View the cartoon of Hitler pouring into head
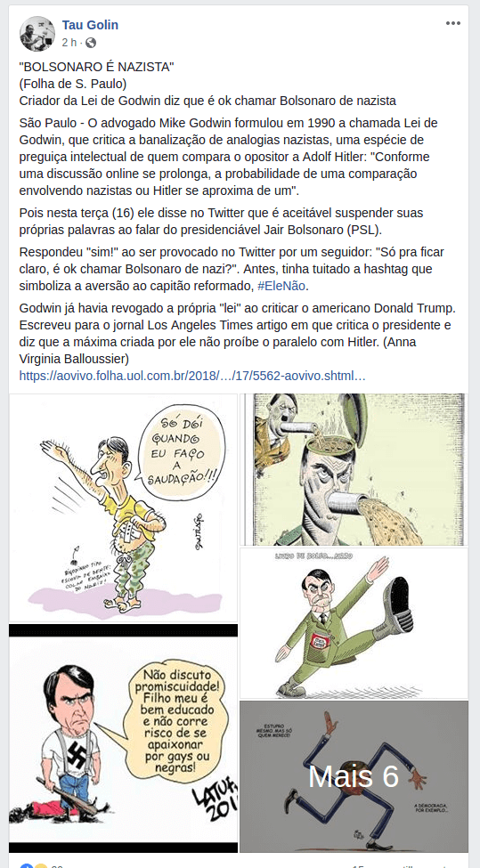The width and height of the screenshot is (480, 868). [x=354, y=469]
